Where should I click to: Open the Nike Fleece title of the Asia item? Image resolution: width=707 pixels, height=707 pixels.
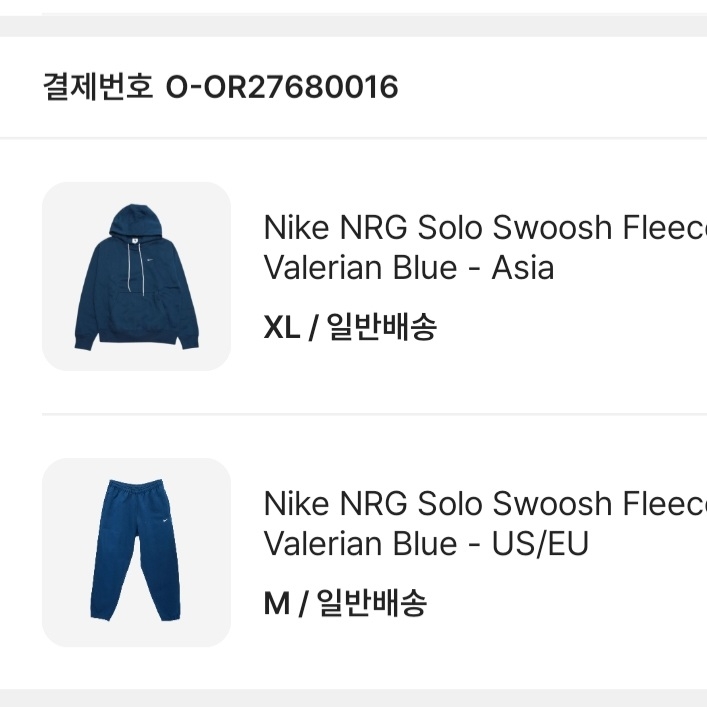click(485, 228)
